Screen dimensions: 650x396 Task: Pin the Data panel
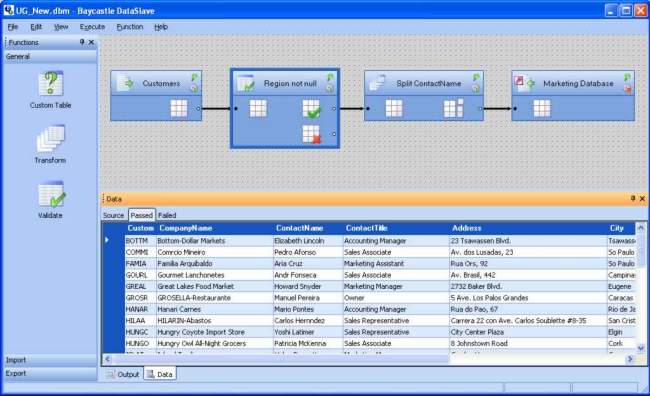pos(633,199)
